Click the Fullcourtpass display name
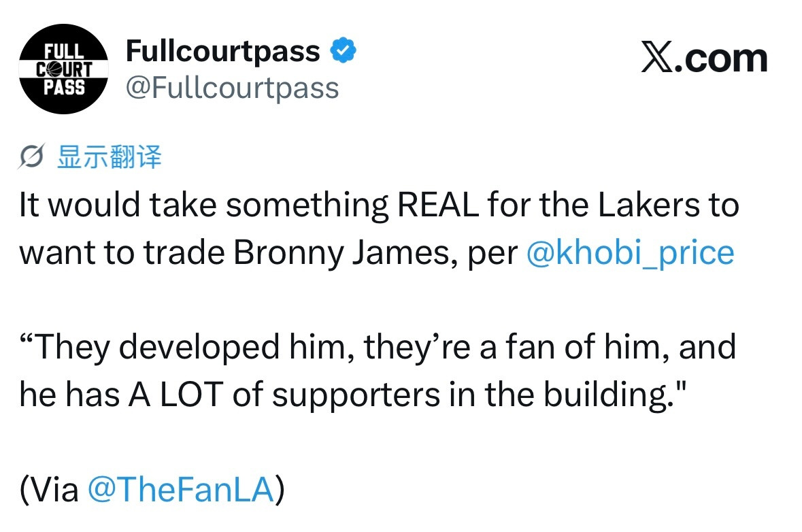 (x=223, y=51)
